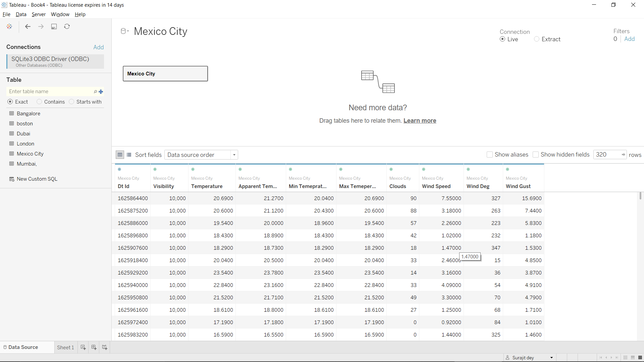Click the refresh data source icon
Image resolution: width=644 pixels, height=362 pixels.
coord(67,26)
